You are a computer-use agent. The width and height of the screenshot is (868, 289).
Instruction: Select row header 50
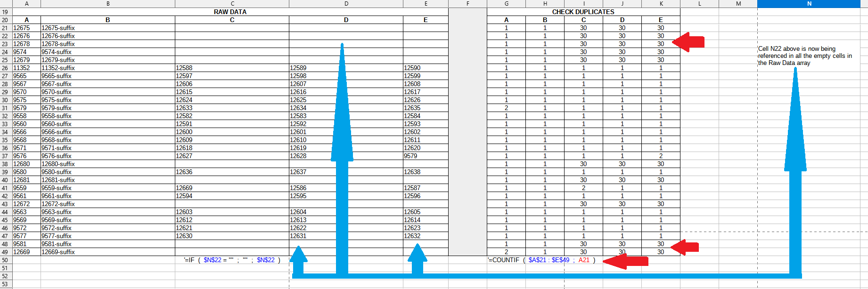(x=6, y=260)
